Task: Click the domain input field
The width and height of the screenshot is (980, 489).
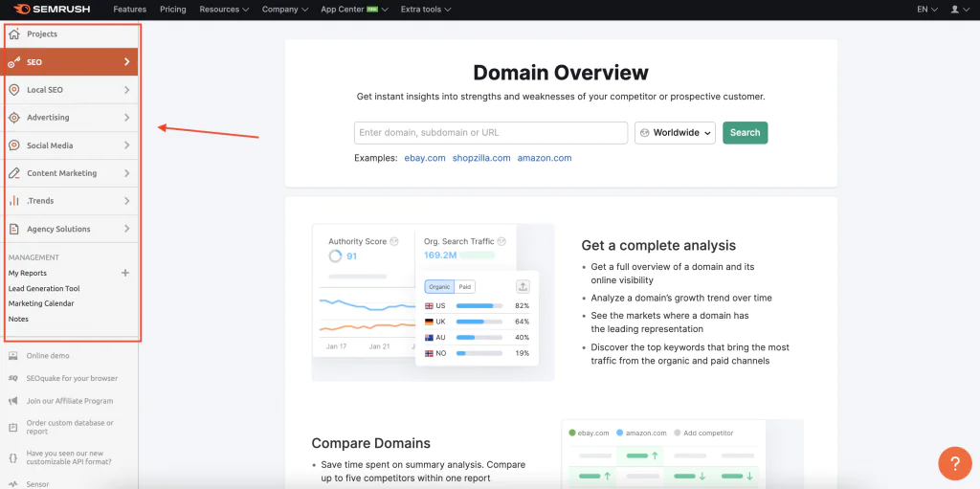Action: tap(491, 133)
